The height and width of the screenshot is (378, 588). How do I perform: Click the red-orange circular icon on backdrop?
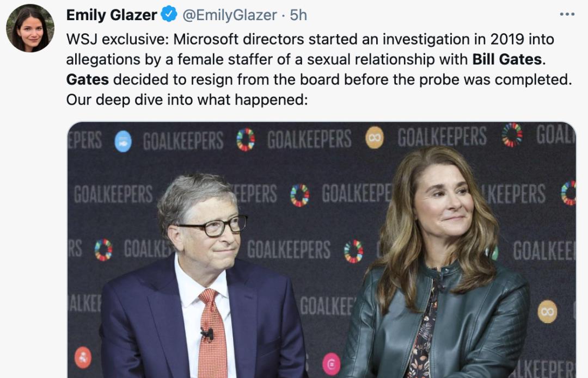[x=83, y=356]
